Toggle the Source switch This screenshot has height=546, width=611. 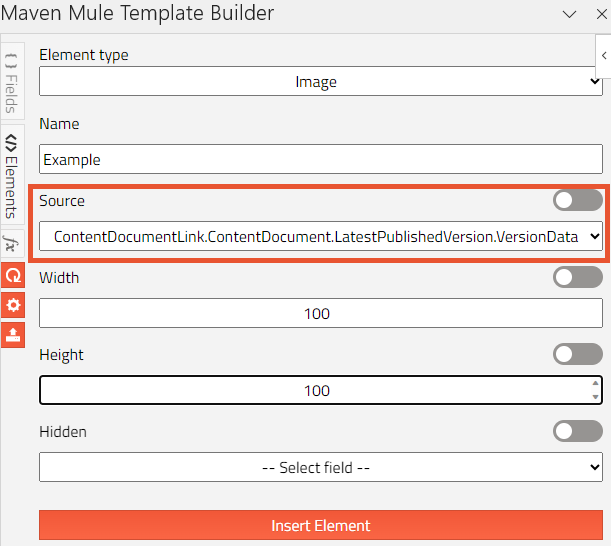[577, 200]
